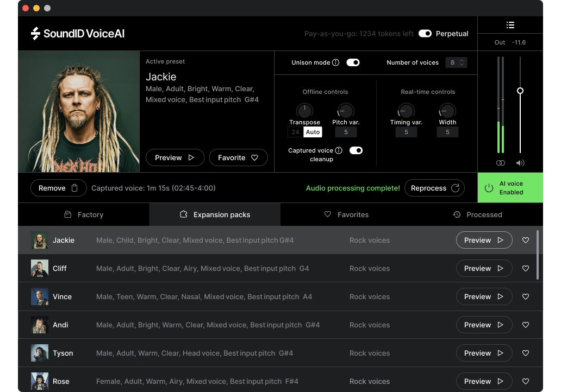
Task: Preview the Andi voice
Action: (484, 325)
